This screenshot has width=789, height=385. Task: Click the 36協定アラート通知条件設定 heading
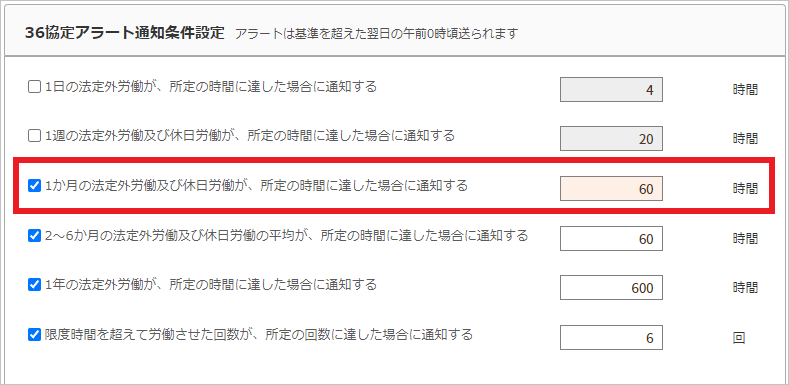coord(124,33)
